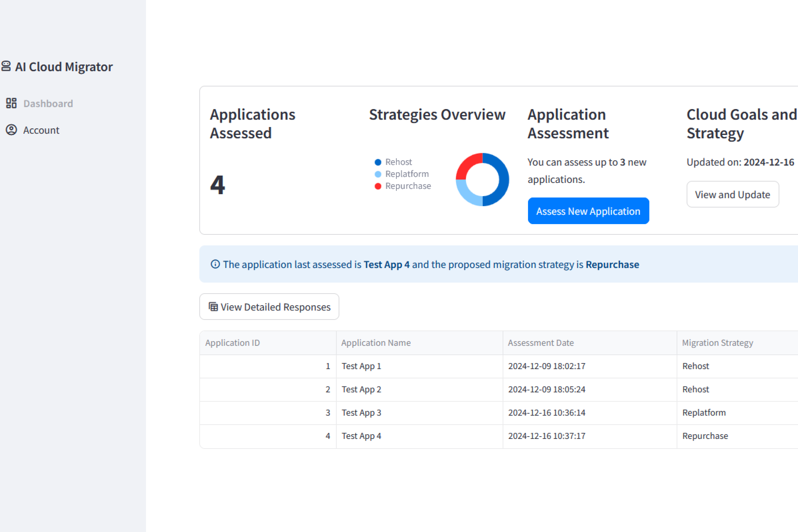Click the View and Update button

click(732, 194)
